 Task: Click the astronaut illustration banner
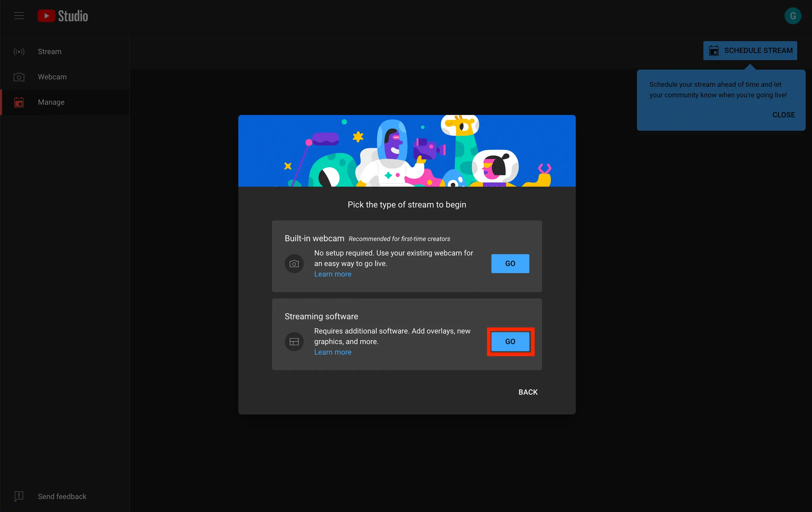pyautogui.click(x=407, y=151)
